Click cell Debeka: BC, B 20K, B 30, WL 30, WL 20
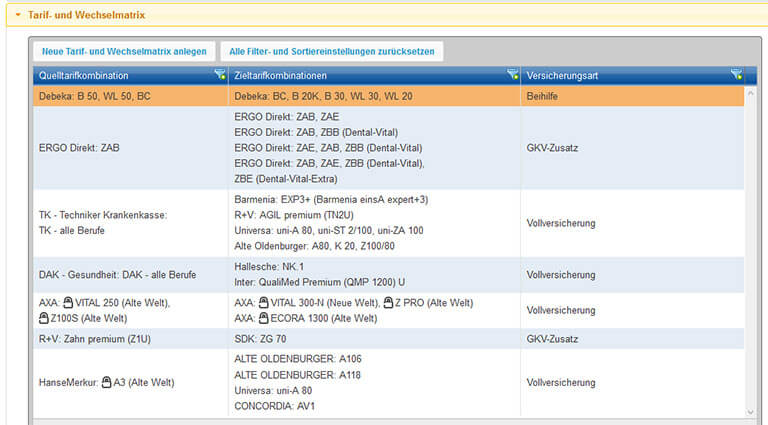This screenshot has height=425, width=768. point(374,96)
